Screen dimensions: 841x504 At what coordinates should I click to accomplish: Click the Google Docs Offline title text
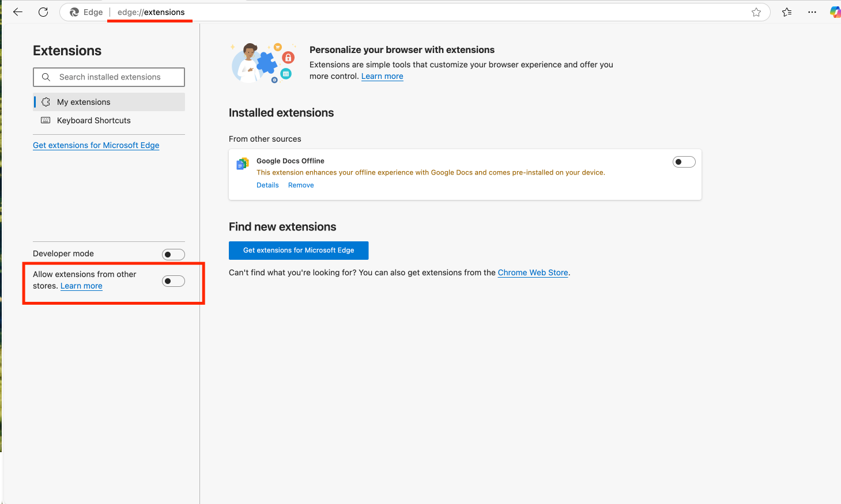coord(291,161)
